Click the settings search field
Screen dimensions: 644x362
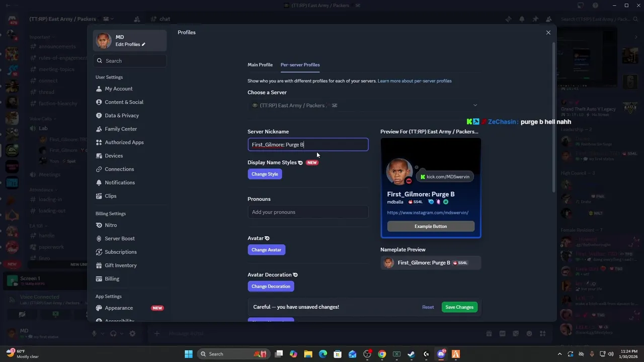tap(130, 61)
